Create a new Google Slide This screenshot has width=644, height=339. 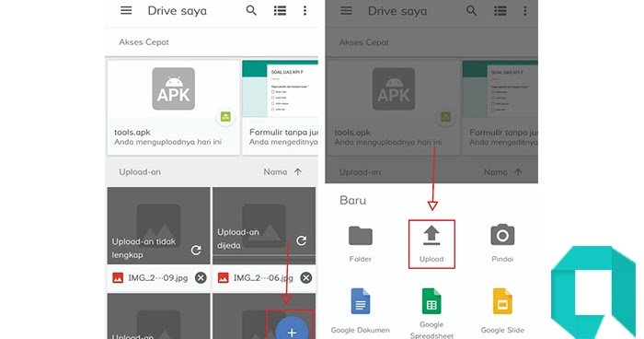(502, 311)
